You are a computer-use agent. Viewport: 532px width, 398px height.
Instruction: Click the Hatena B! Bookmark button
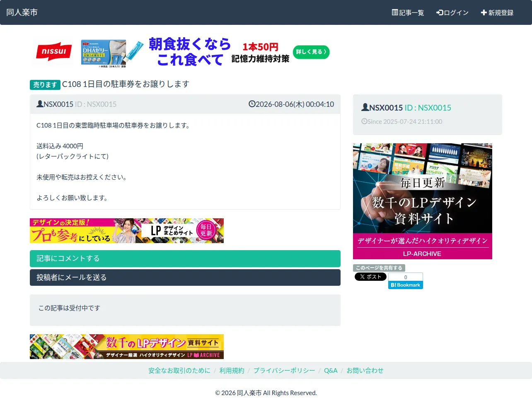point(406,285)
